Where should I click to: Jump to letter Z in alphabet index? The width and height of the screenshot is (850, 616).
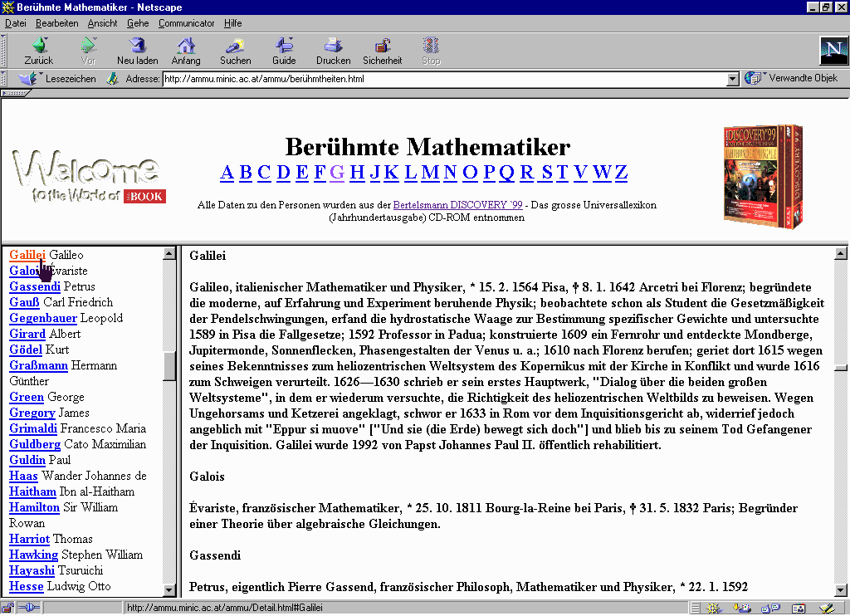[x=621, y=173]
